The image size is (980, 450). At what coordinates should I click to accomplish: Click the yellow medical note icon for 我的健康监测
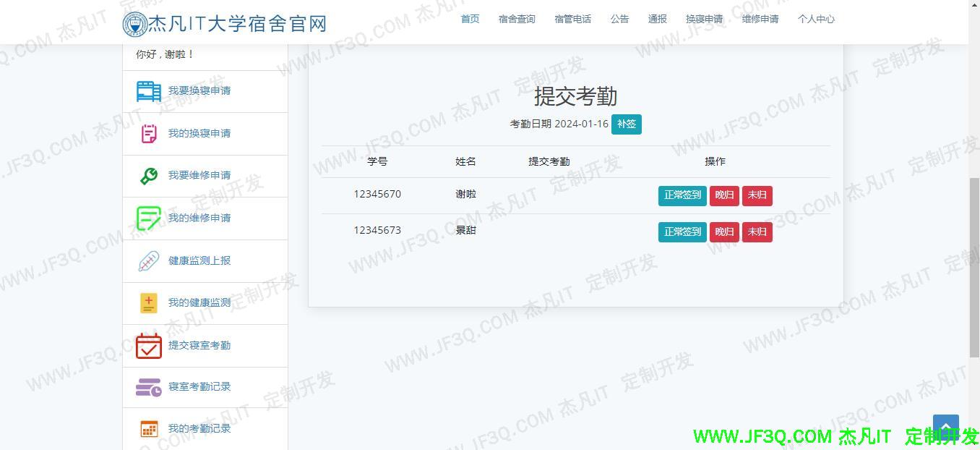click(x=149, y=303)
